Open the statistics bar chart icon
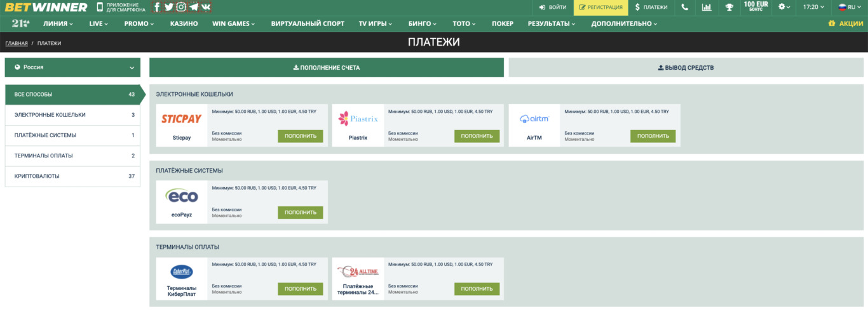Image resolution: width=868 pixels, height=311 pixels. coord(707,8)
